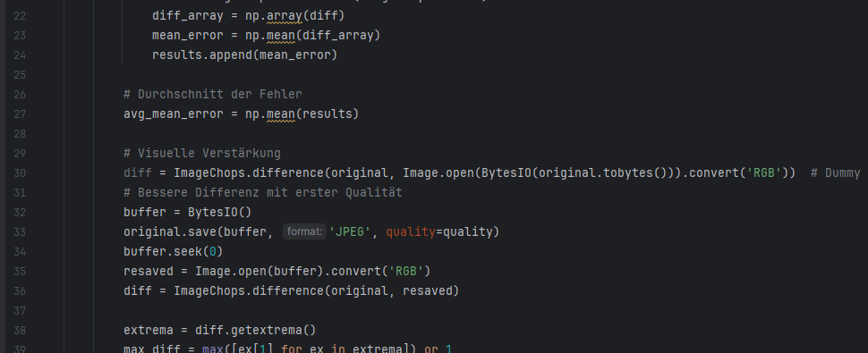The width and height of the screenshot is (868, 353).
Task: Click the 'diff_array' variable on line 22
Action: pyautogui.click(x=188, y=15)
